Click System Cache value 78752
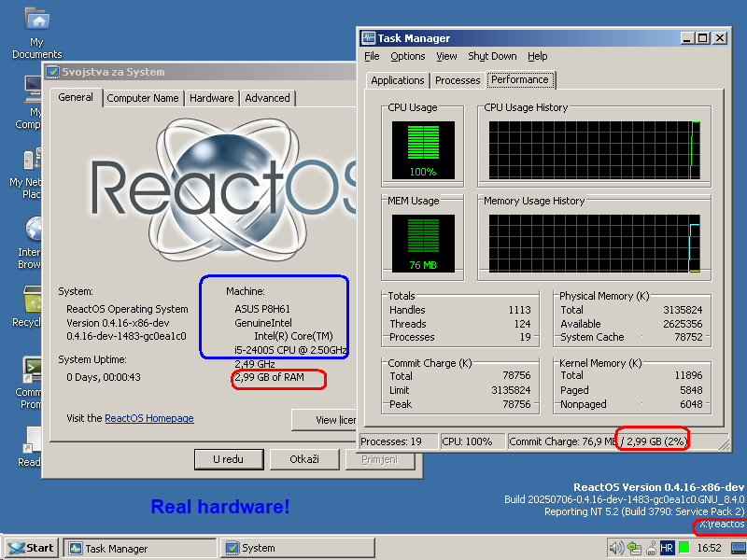Viewport: 747px width, 560px height. [x=688, y=337]
